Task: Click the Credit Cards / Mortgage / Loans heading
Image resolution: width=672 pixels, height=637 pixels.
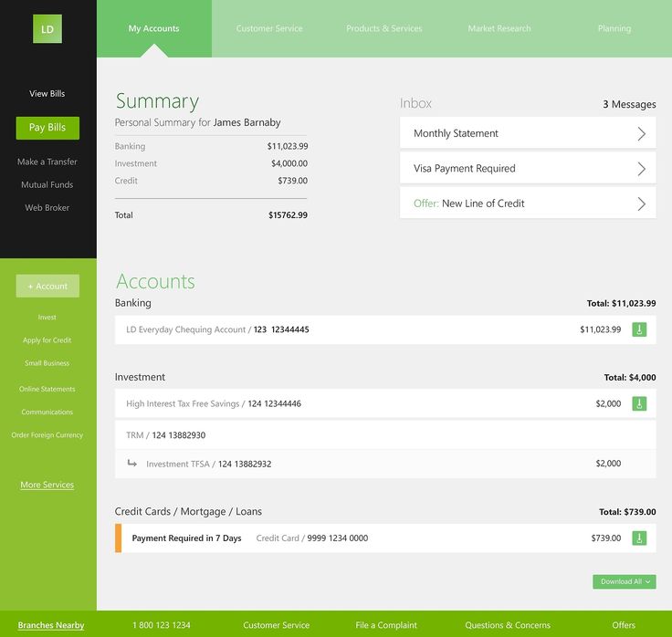Action: click(x=188, y=511)
